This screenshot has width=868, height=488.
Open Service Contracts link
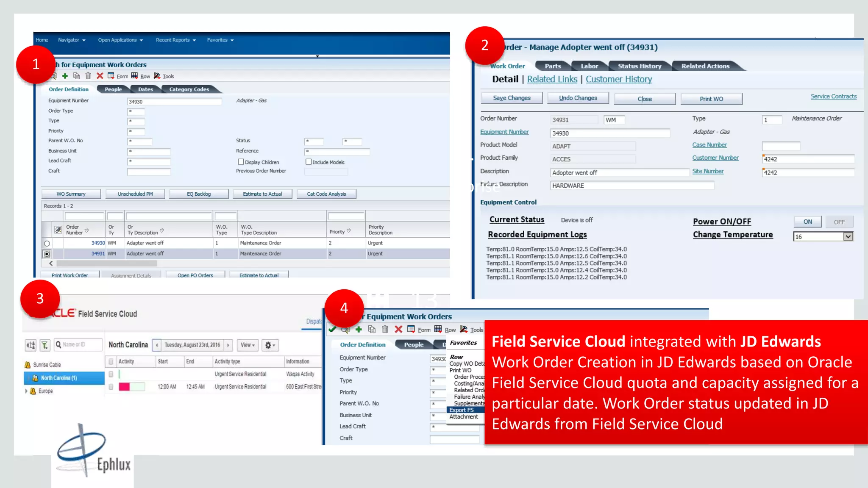833,97
